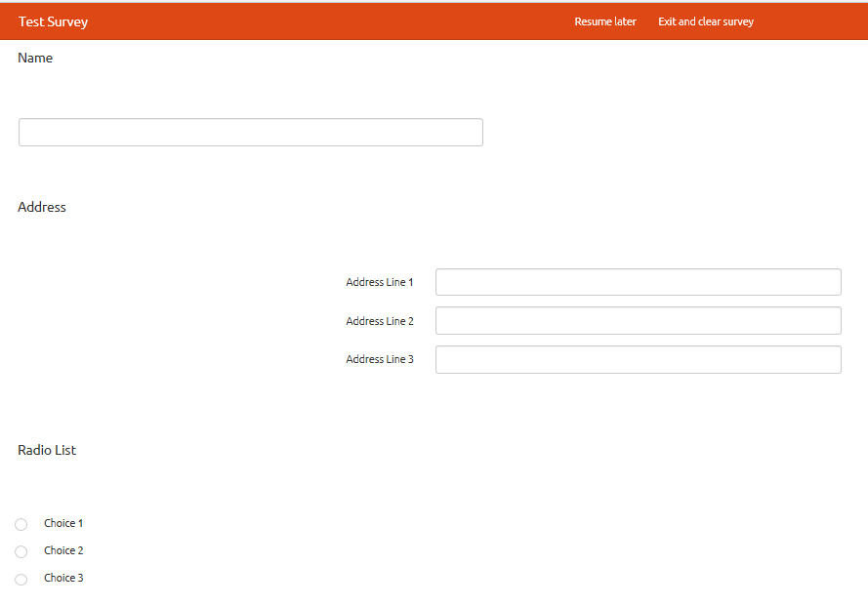Select the Choice 2 radio button
This screenshot has width=868, height=606.
coord(21,551)
